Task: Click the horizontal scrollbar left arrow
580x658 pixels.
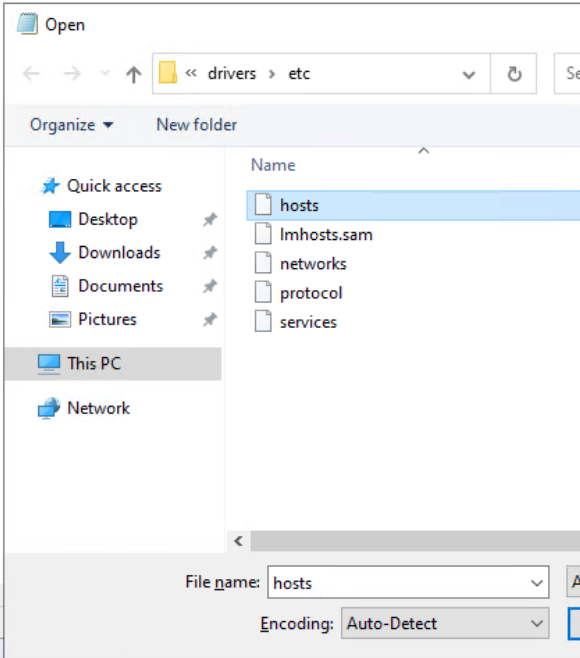Action: coord(238,541)
